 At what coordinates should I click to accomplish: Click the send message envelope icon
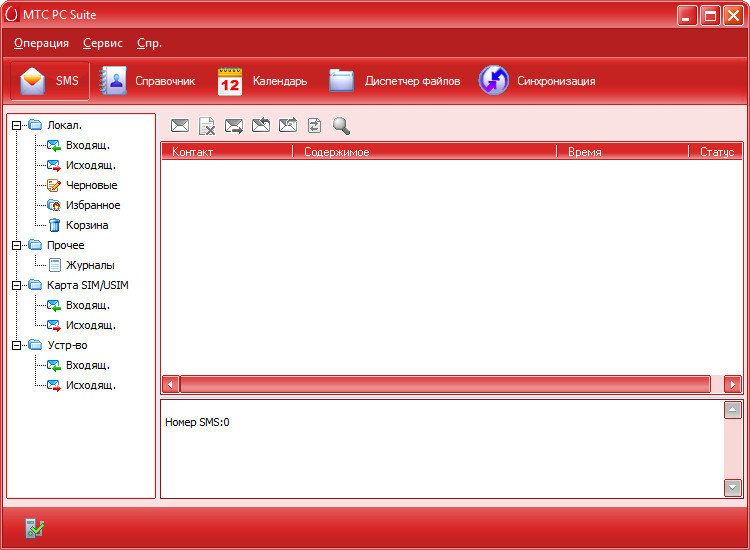click(x=234, y=126)
